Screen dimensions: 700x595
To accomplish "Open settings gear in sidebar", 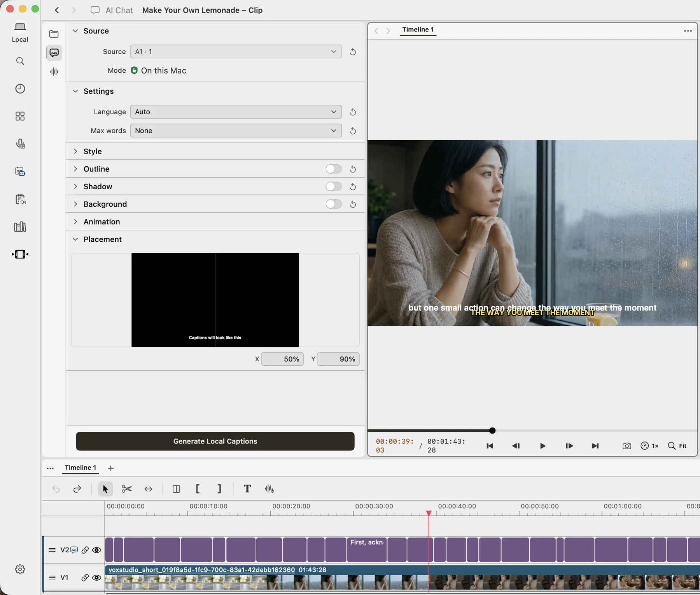I will [x=20, y=569].
